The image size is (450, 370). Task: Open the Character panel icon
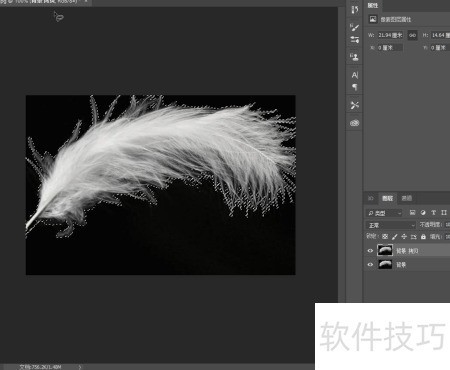click(x=355, y=75)
